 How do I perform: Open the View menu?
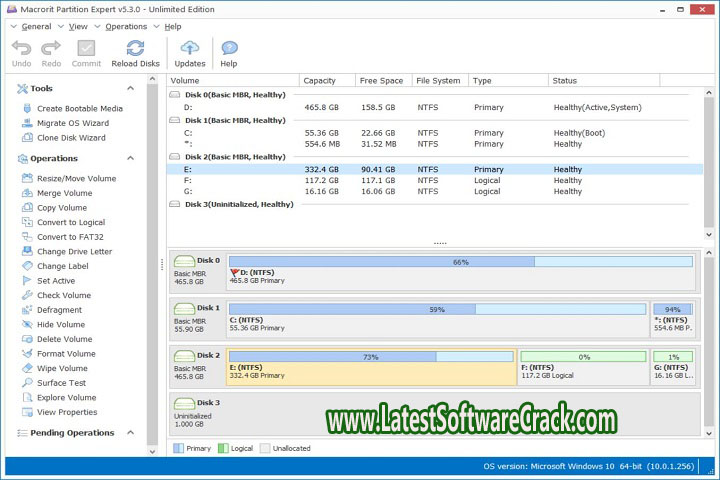pos(78,27)
